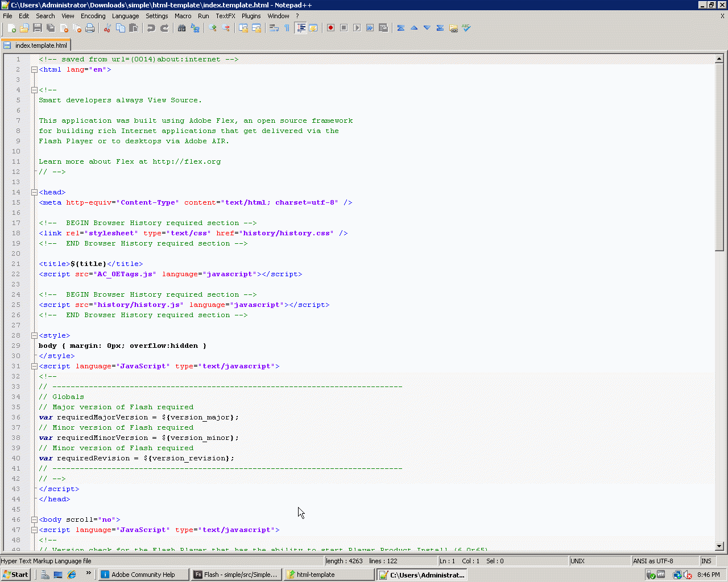
Task: Collapse the head fold on line 14
Action: coord(34,192)
